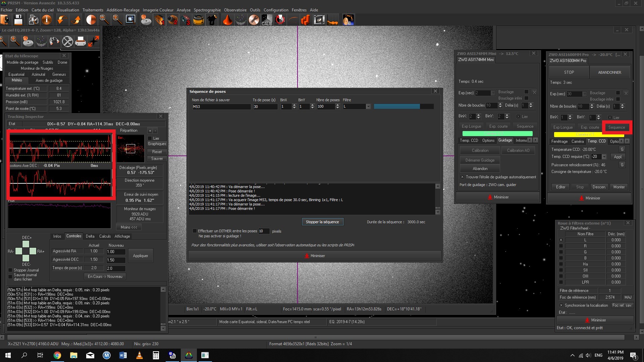Check the R filter checkbox
The image size is (644, 362).
point(561,246)
